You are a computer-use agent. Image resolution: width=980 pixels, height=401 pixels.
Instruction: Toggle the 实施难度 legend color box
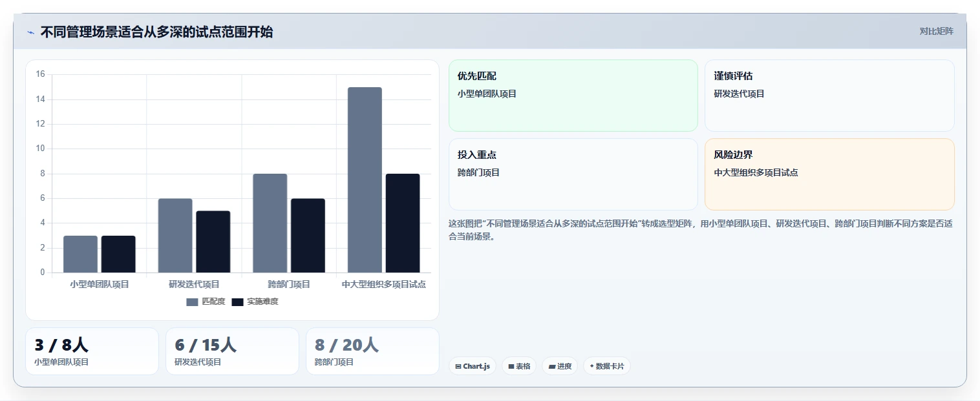tap(237, 302)
